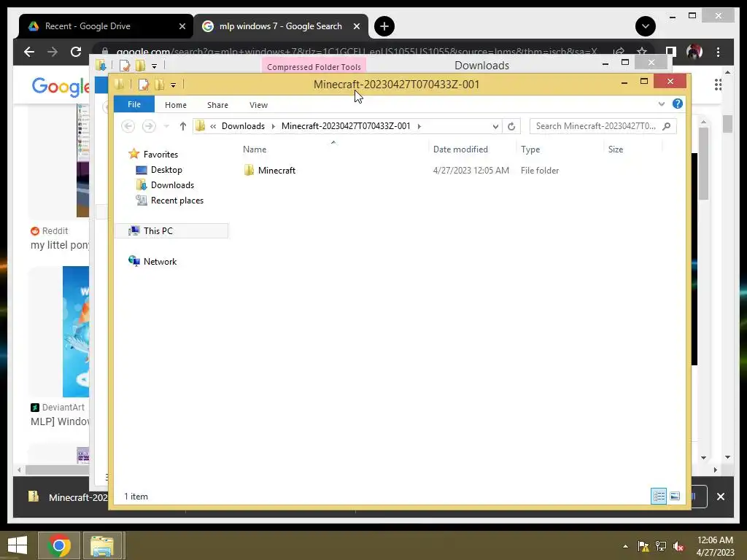This screenshot has width=747, height=560.
Task: Select Compressed Folder Tools tab in Downloads window
Action: [314, 66]
